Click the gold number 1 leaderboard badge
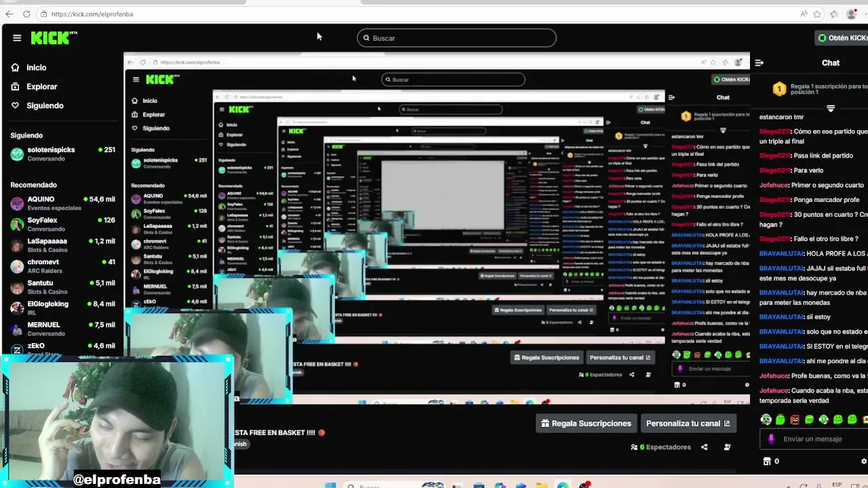Viewport: 868px width, 488px height. point(779,89)
